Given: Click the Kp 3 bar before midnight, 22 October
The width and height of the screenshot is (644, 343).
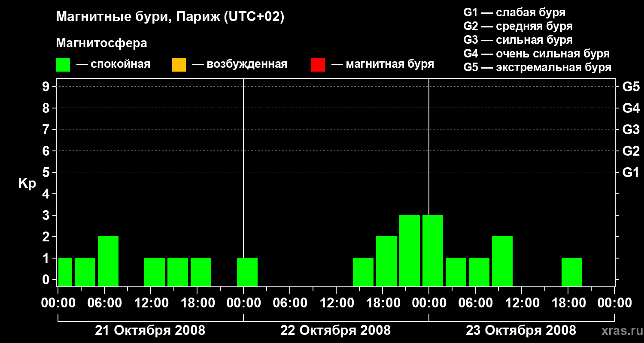Looking at the screenshot, I should click(410, 251).
